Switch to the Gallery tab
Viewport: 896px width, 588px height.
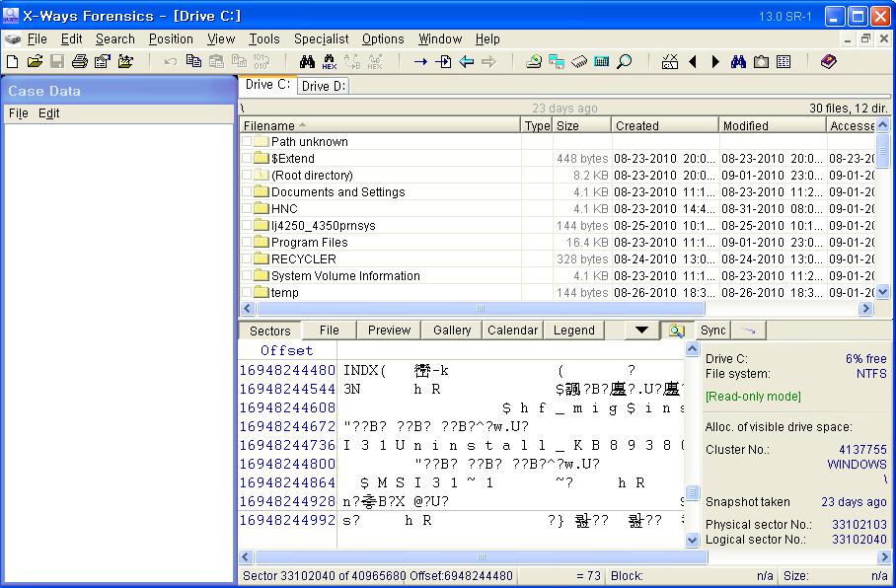(x=451, y=331)
